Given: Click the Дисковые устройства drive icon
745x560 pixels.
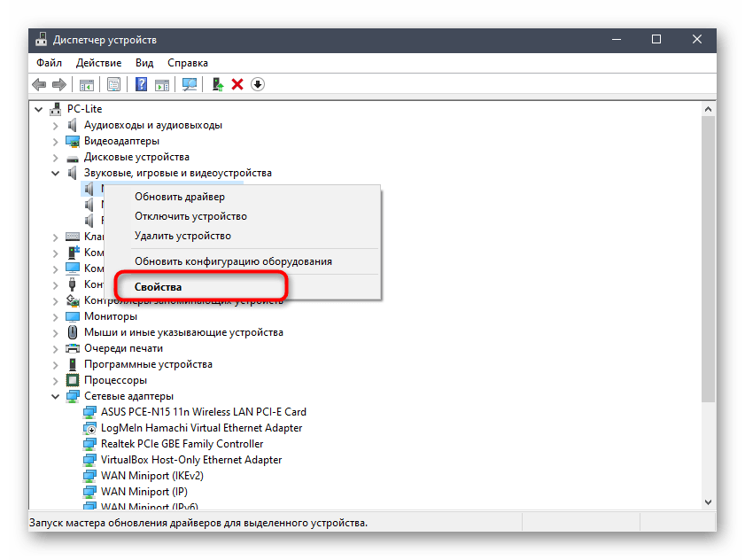Looking at the screenshot, I should coord(73,158).
